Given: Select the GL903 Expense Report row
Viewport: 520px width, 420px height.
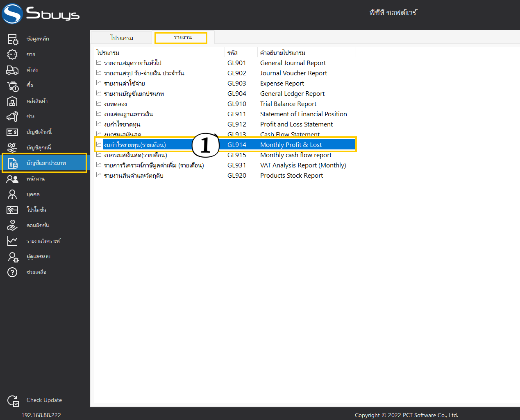Looking at the screenshot, I should point(225,84).
